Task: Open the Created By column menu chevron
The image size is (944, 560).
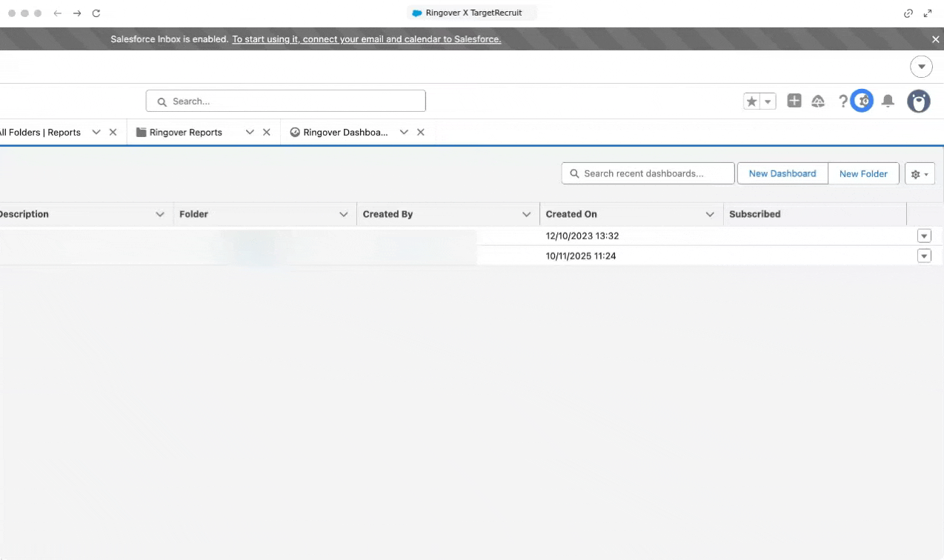Action: (527, 214)
